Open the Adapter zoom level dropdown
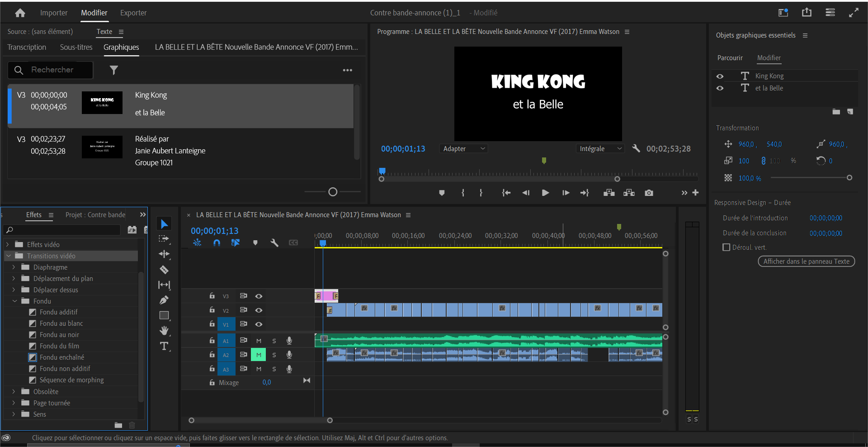Screen dimensions: 868x447 coord(463,149)
